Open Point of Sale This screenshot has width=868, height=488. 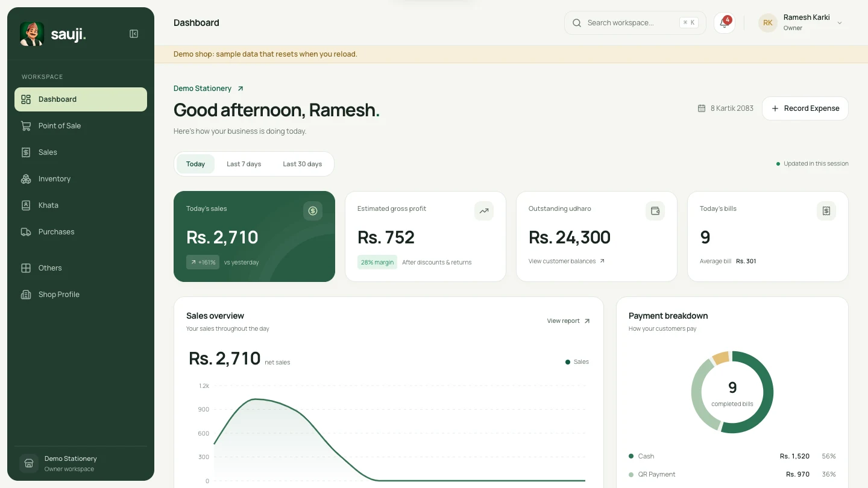(81, 126)
